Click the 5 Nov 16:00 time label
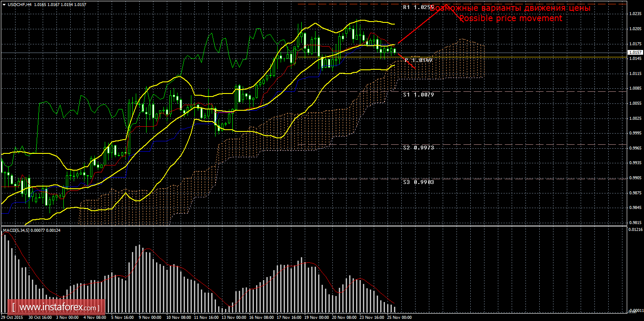Viewport: 644px width, 321px height. point(122,318)
